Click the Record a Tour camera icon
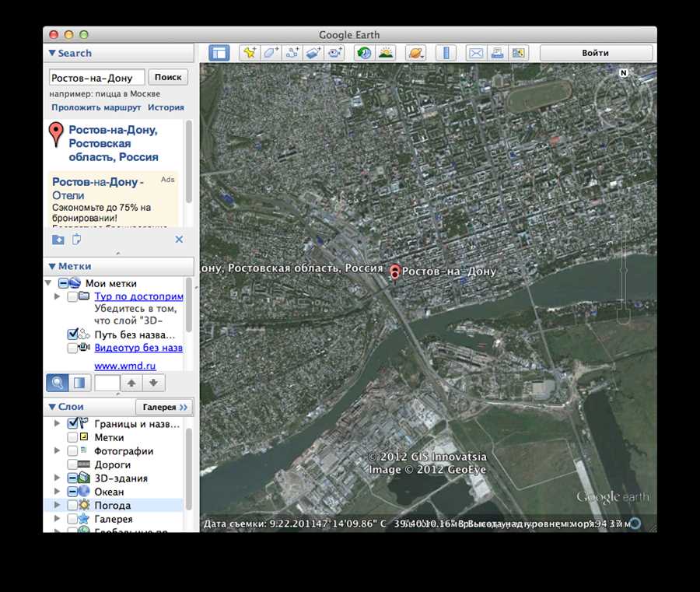The height and width of the screenshot is (592, 700). (x=335, y=53)
